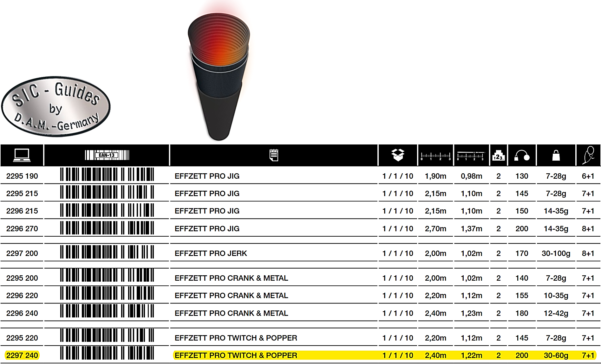Click the weight scale header icon
601x364 pixels.
pos(522,156)
